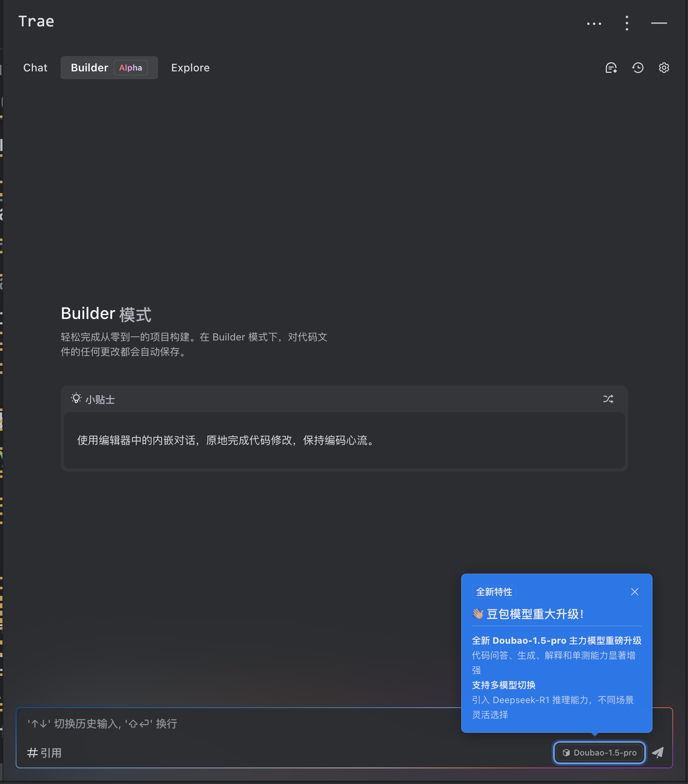
Task: Open the horizontal three-dot more options menu
Action: point(594,24)
